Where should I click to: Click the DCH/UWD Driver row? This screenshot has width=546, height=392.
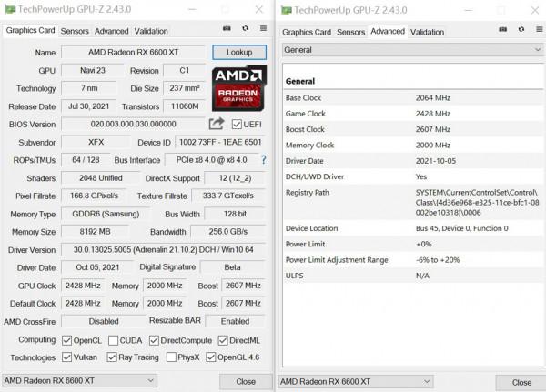413,176
